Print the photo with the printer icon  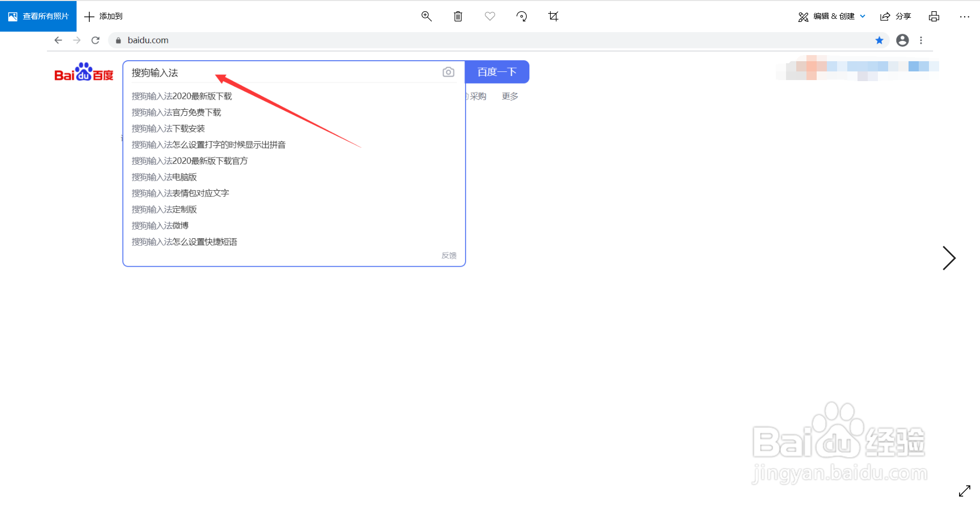coord(934,16)
